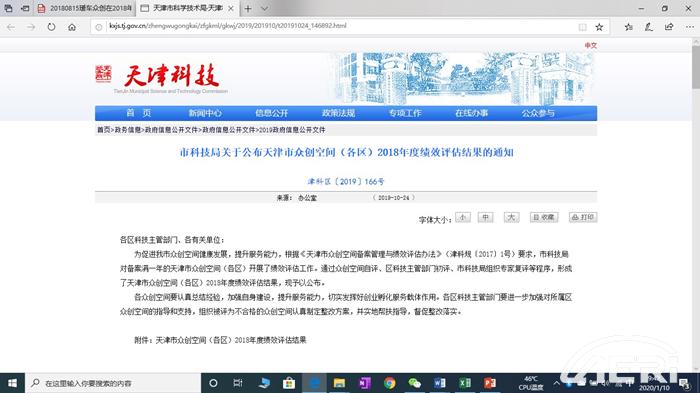The width and height of the screenshot is (700, 393).
Task: Show tabs you've set aside
Action: 8,8
